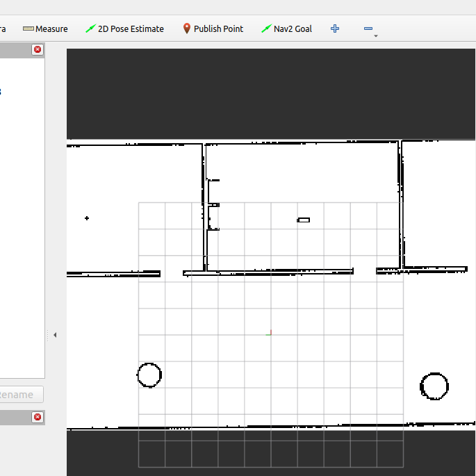Collapse the left side panel with the arrow
This screenshot has width=476, height=476.
coord(55,335)
